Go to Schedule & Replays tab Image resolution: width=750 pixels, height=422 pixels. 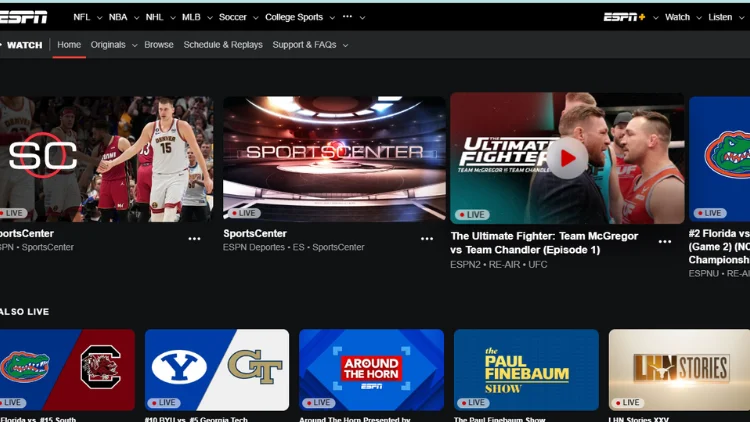[223, 45]
